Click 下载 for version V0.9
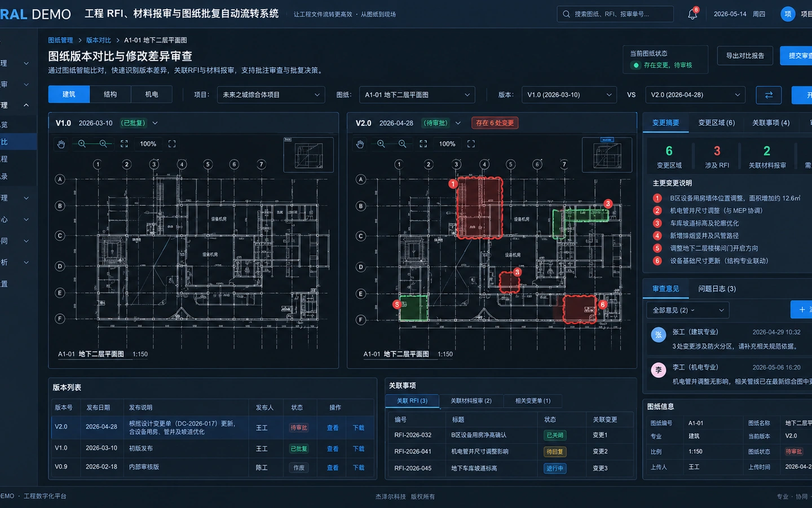 359,468
